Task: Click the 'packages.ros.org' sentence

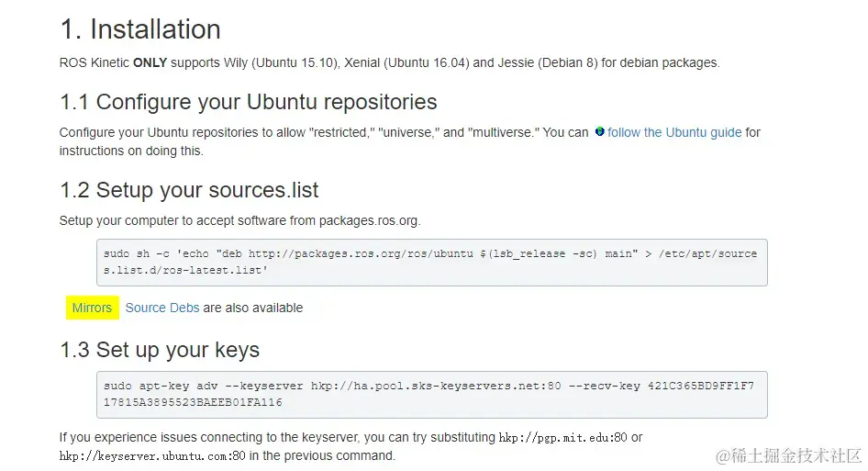Action: coord(239,220)
